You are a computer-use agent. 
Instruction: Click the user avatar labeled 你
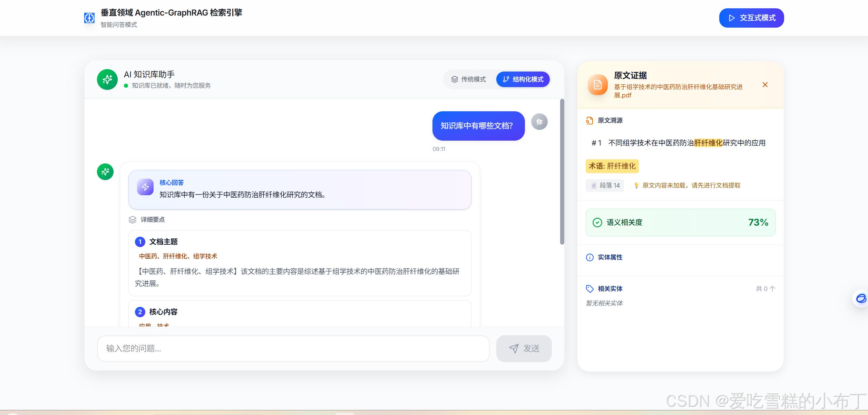[539, 122]
